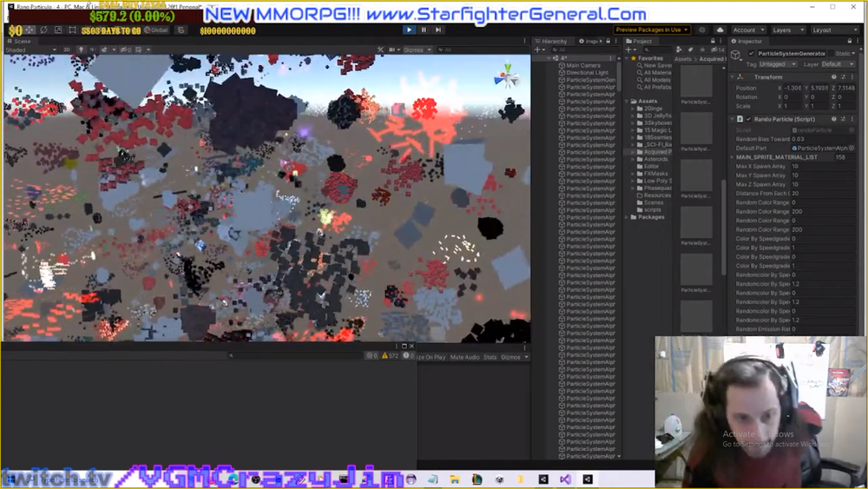Select All Materials under Favorites
This screenshot has width=868, height=489.
pyautogui.click(x=654, y=73)
